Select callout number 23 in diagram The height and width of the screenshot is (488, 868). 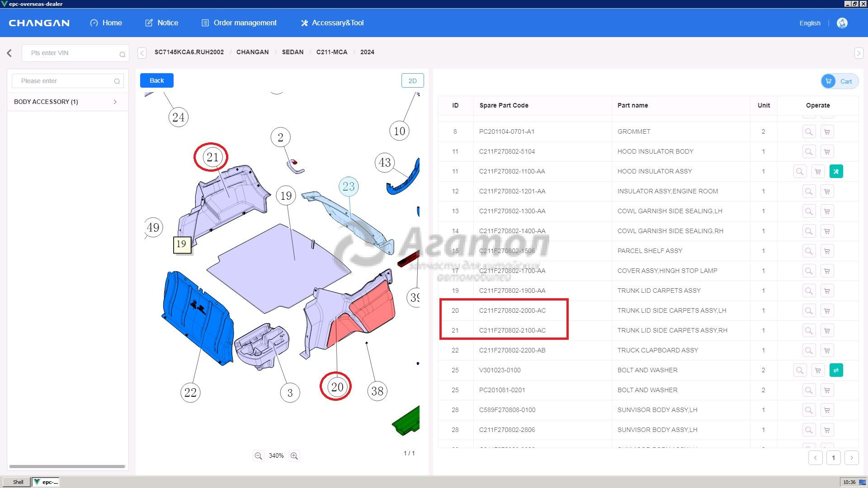pyautogui.click(x=349, y=187)
